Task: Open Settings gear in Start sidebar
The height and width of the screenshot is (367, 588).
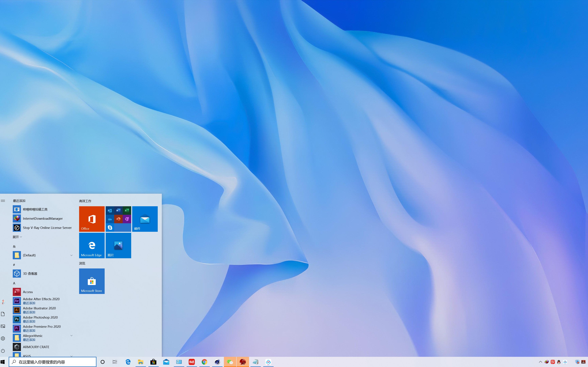Action: pyautogui.click(x=3, y=338)
